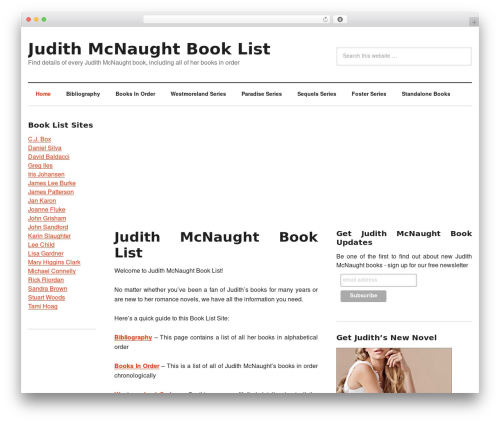
Task: Open the Bibliography menu item
Action: coord(83,94)
